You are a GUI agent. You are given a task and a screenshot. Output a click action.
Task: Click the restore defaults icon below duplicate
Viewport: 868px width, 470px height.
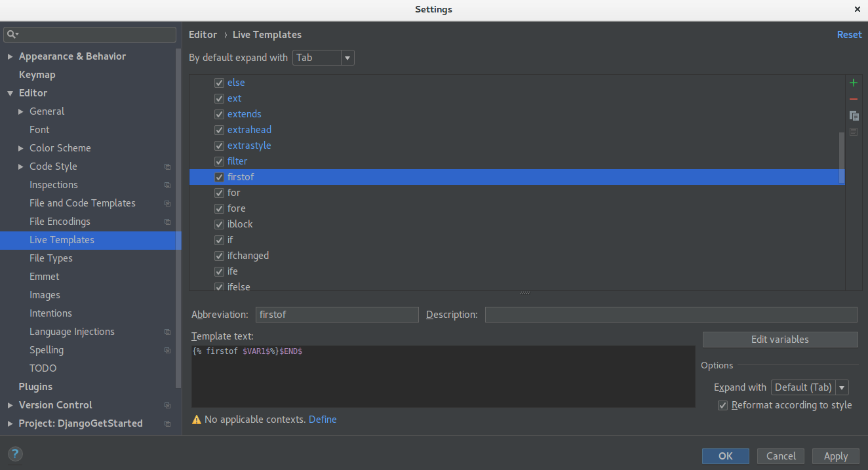853,131
